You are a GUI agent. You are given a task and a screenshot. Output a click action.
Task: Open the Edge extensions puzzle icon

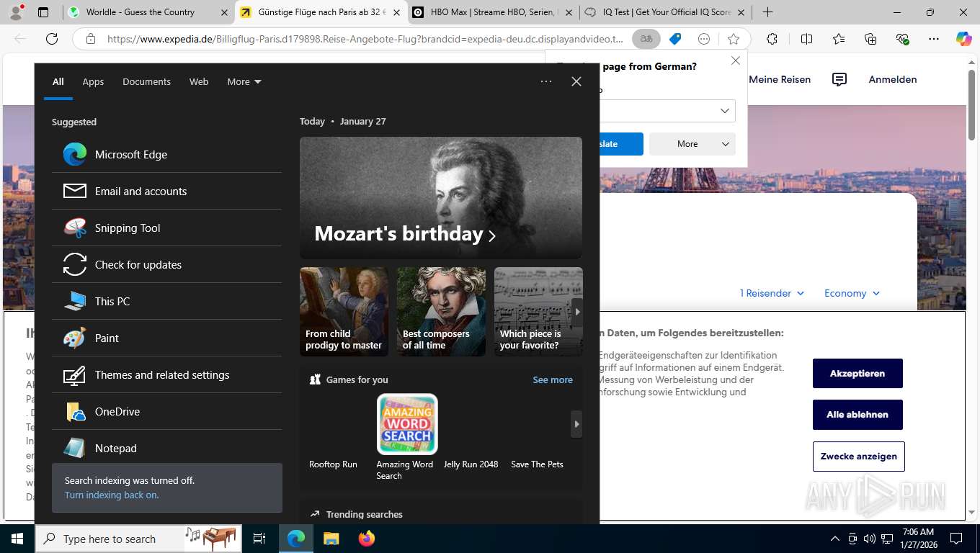coord(772,39)
